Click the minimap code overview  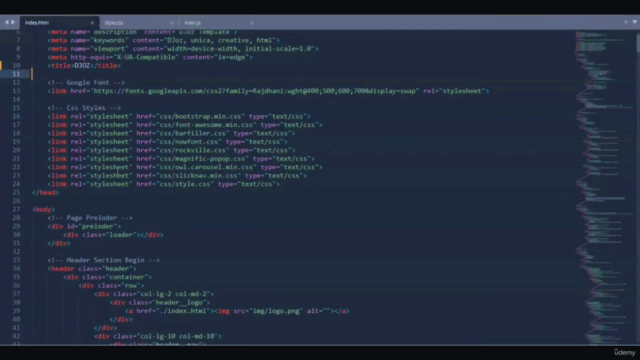pyautogui.click(x=604, y=187)
